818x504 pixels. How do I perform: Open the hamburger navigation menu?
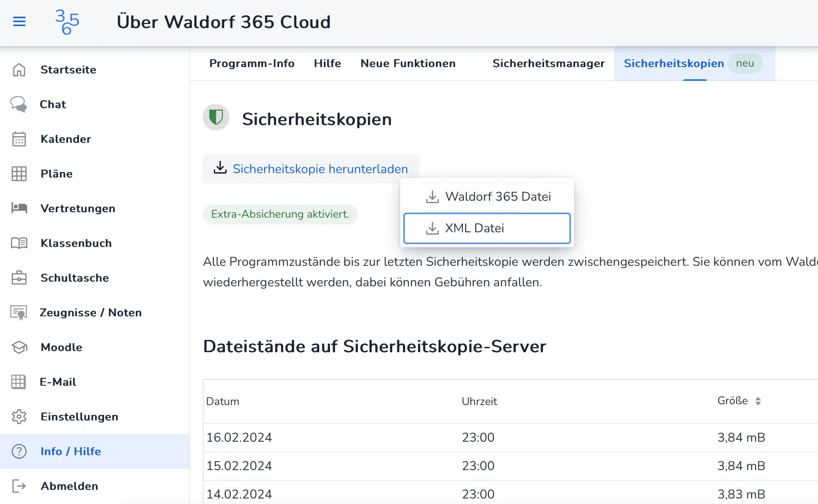pos(19,21)
